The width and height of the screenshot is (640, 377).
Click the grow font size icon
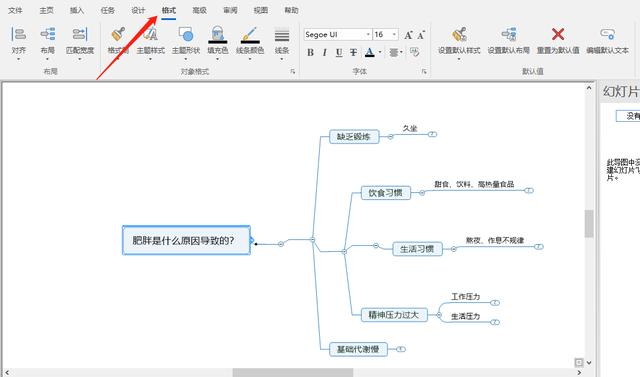tap(408, 35)
